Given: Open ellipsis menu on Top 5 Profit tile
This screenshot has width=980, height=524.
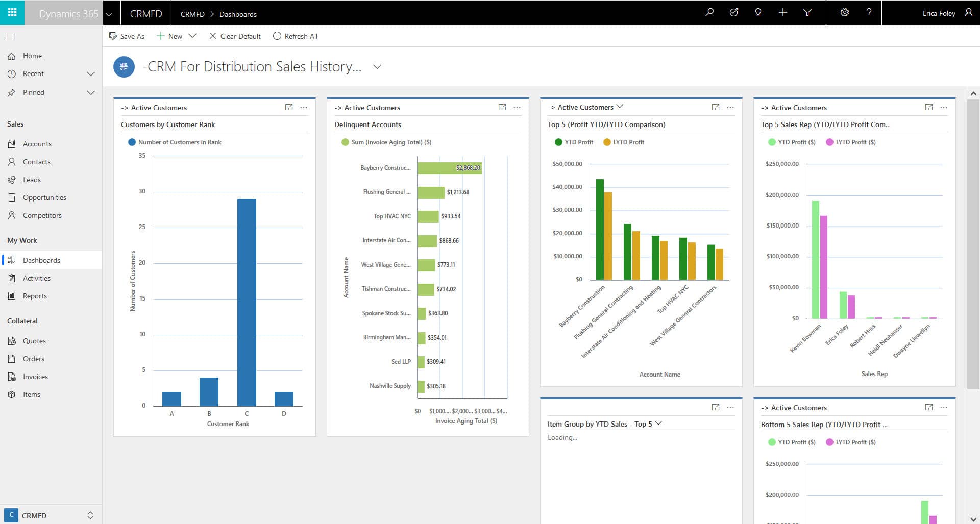Looking at the screenshot, I should tap(730, 107).
